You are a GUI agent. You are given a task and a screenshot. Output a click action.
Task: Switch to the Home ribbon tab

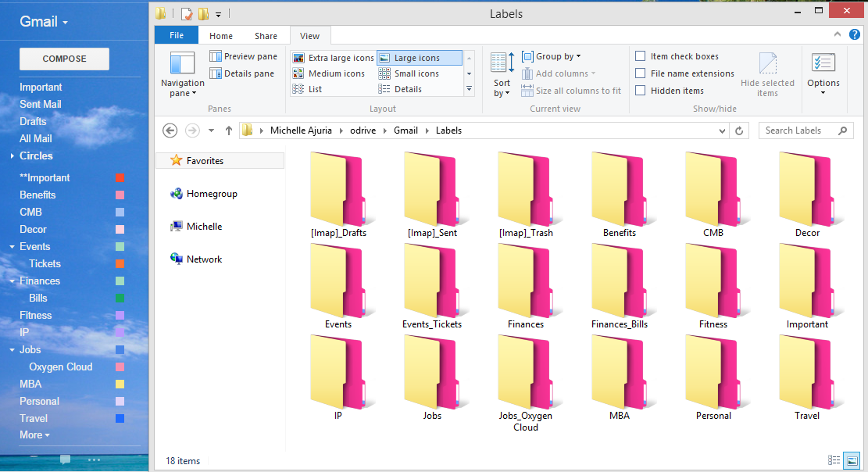click(221, 36)
